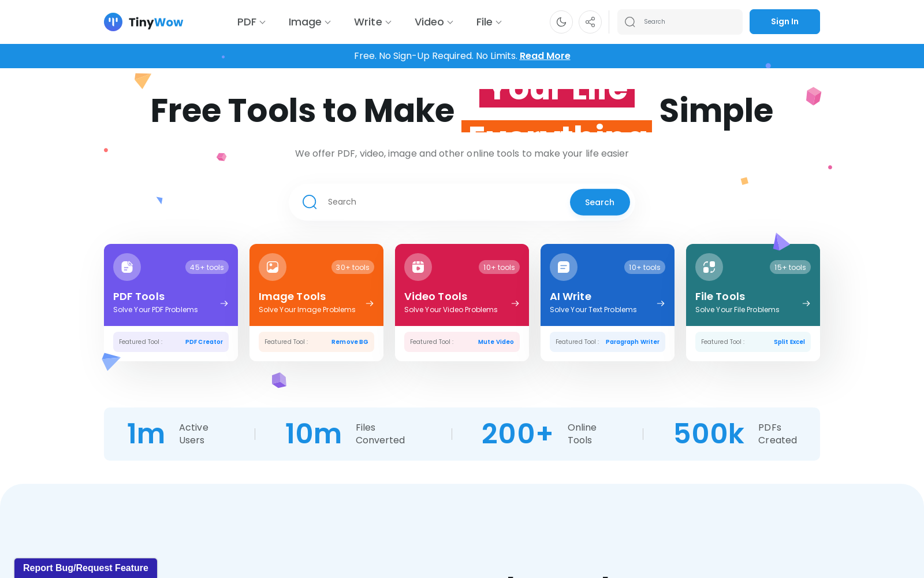Click the Video Tools card icon
Viewport: 924px width, 578px height.
coord(418,267)
